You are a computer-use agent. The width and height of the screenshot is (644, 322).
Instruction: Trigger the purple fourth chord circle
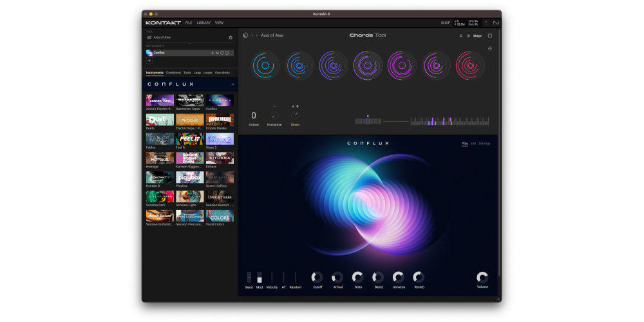pyautogui.click(x=368, y=65)
